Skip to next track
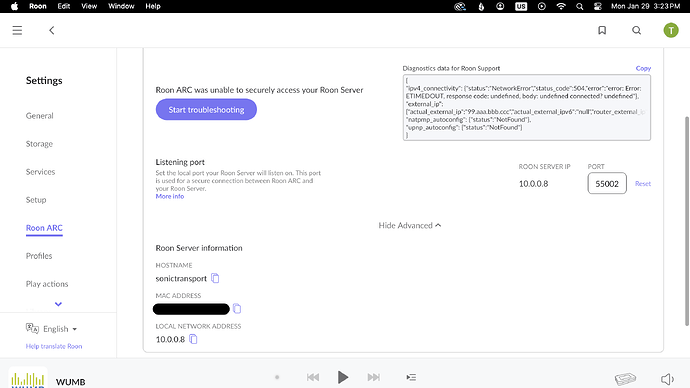The image size is (690, 388). pyautogui.click(x=374, y=377)
